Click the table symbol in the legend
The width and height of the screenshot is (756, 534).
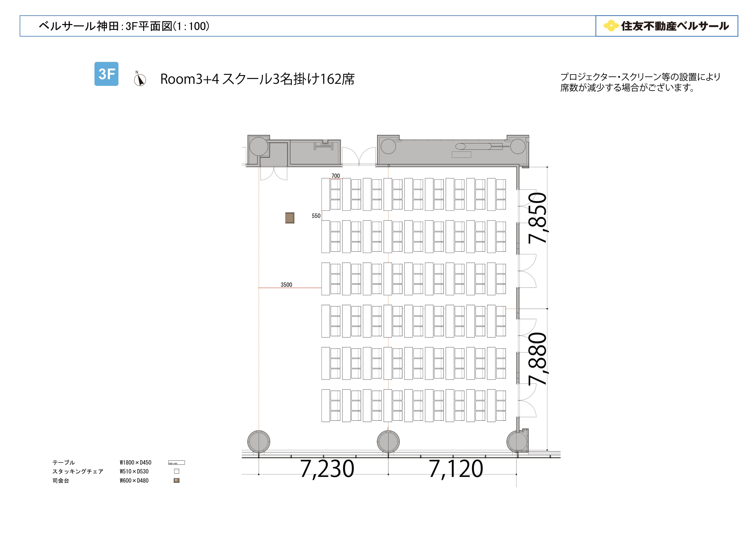176,463
